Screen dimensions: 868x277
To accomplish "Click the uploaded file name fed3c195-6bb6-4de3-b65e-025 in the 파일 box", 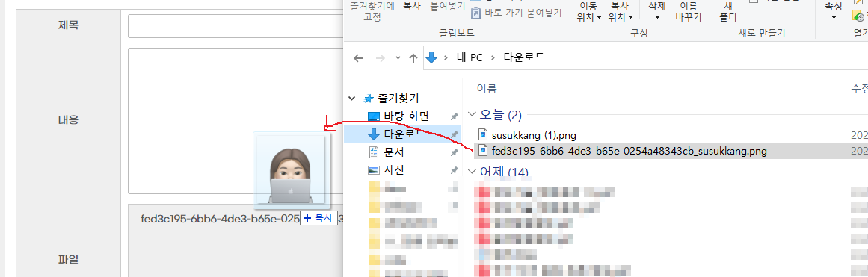I will coord(221,219).
